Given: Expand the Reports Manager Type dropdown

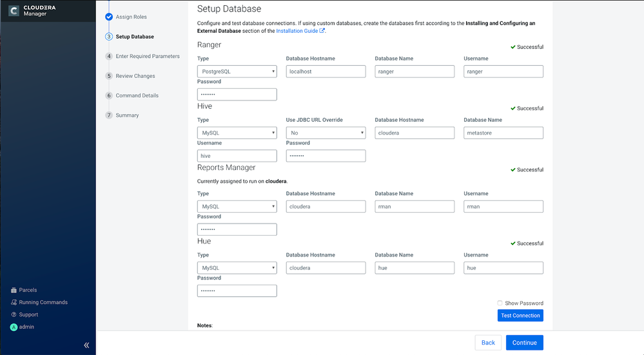Looking at the screenshot, I should tap(237, 206).
